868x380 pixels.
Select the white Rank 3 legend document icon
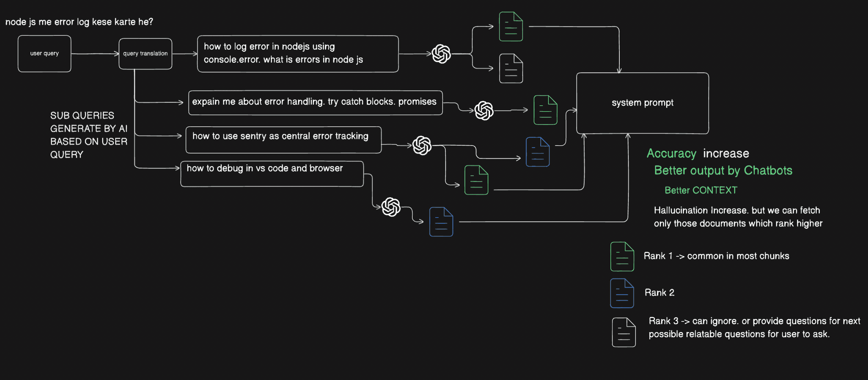tap(623, 332)
